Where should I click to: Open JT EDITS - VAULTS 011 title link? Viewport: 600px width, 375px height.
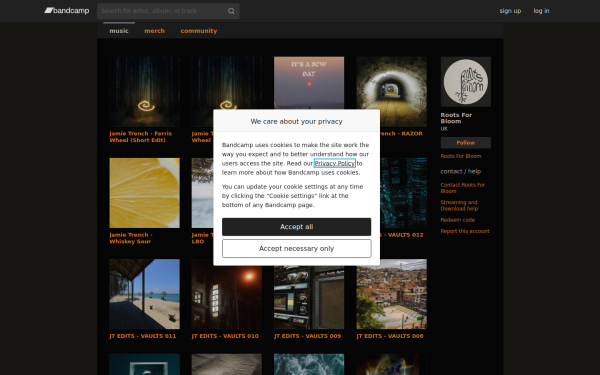tap(143, 336)
